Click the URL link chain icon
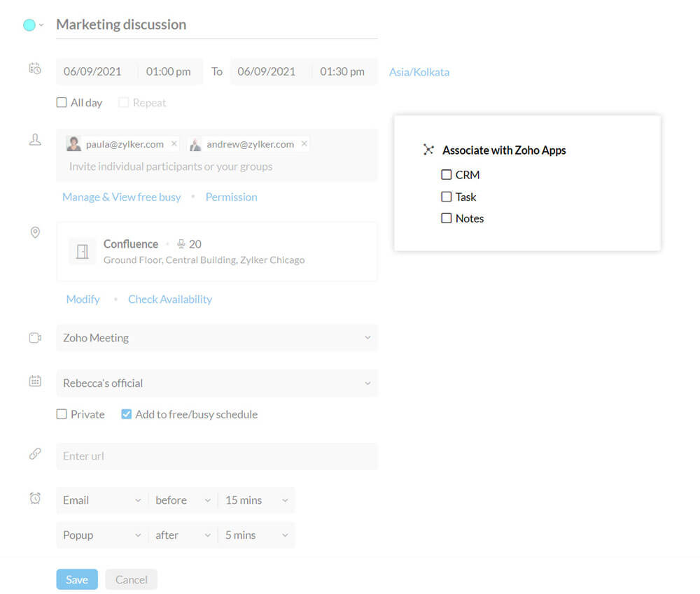The height and width of the screenshot is (594, 700). 35,454
